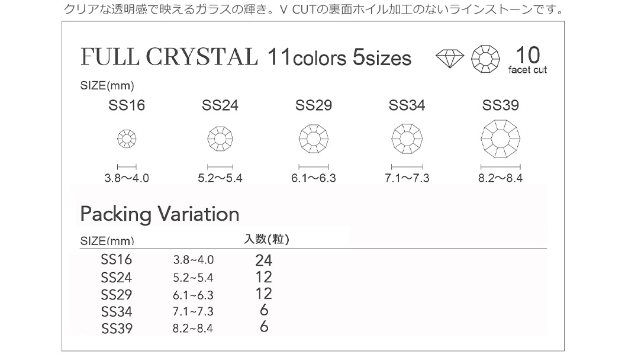Click the FULL CRYSTAL heading
The height and width of the screenshot is (364, 625).
pyautogui.click(x=169, y=57)
